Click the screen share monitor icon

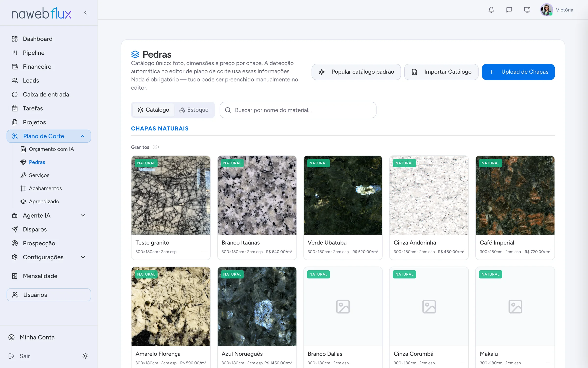pyautogui.click(x=527, y=10)
